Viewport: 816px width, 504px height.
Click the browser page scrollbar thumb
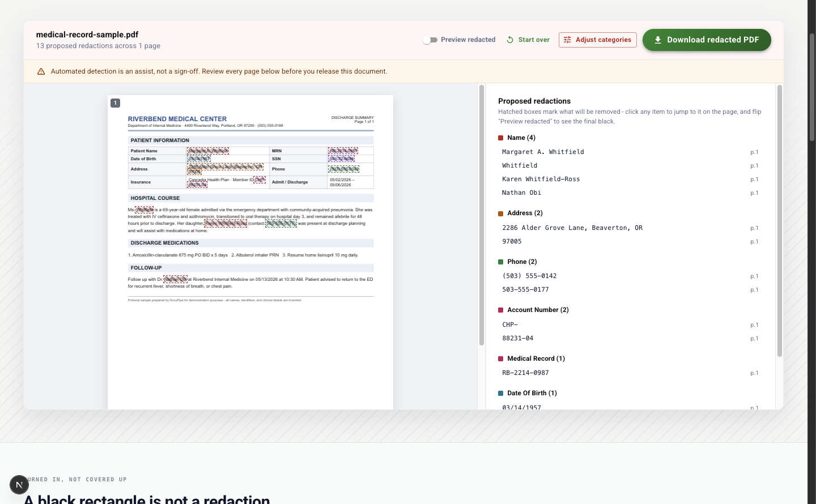[x=812, y=88]
